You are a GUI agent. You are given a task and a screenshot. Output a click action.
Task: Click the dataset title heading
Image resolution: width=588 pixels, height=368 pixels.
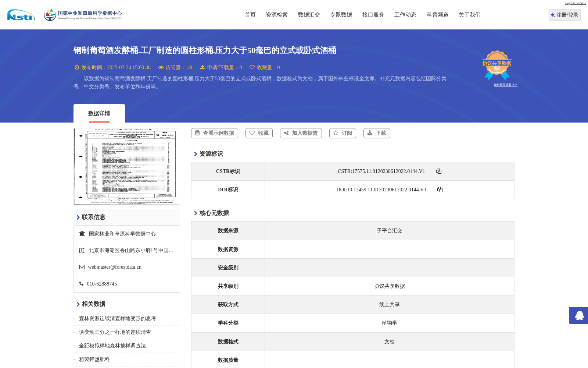205,50
